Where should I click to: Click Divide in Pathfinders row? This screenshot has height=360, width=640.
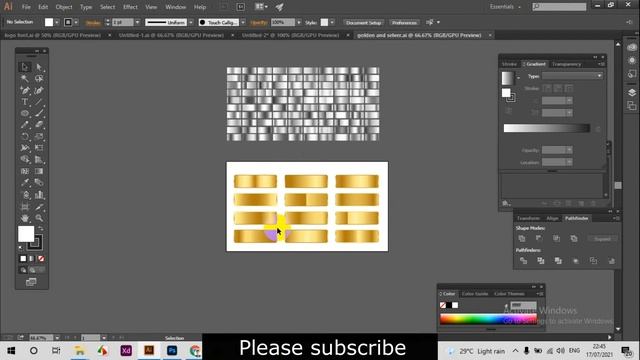(x=523, y=260)
